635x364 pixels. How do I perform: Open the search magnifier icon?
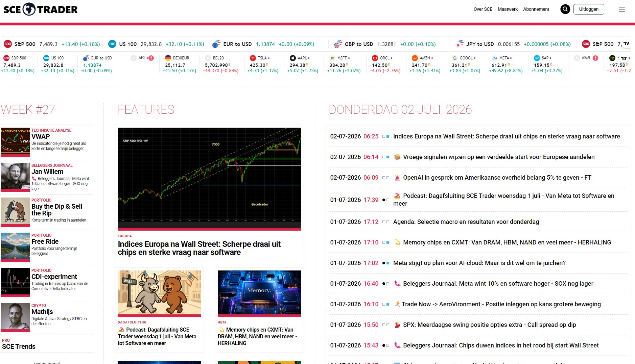coord(565,9)
